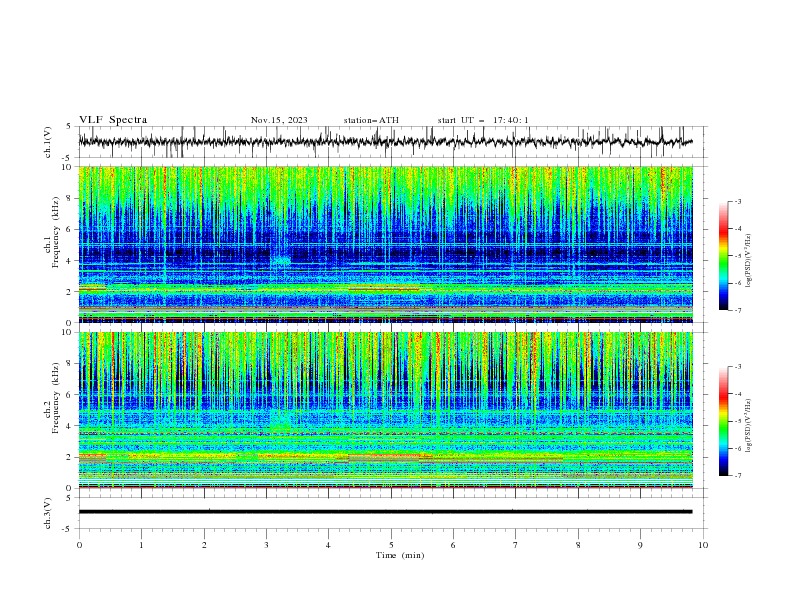Click the ch.1 voltage waveform trace
This screenshot has height=612, width=792.
(385, 142)
